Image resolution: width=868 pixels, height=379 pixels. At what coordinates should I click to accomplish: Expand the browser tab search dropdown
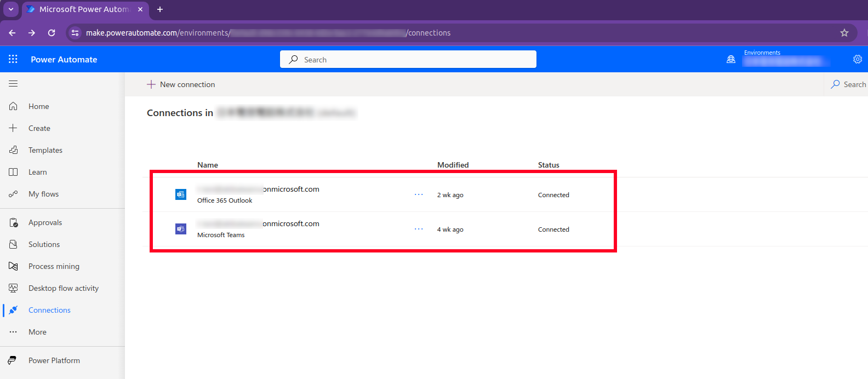click(x=11, y=9)
